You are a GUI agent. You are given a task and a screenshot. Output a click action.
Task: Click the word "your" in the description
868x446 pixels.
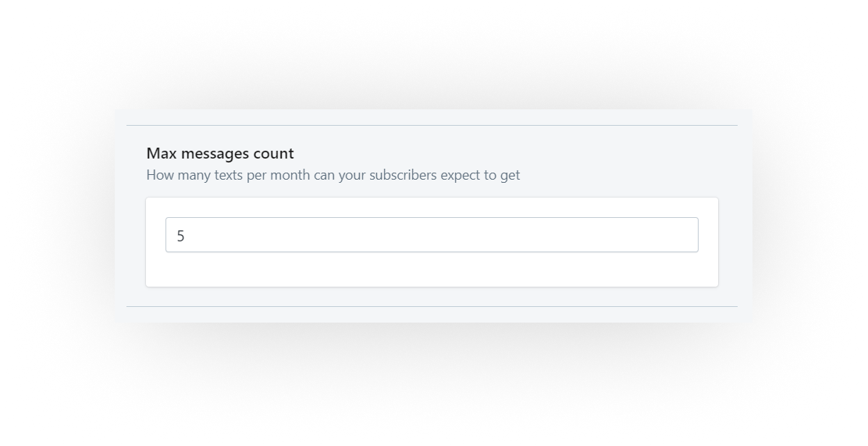(352, 176)
